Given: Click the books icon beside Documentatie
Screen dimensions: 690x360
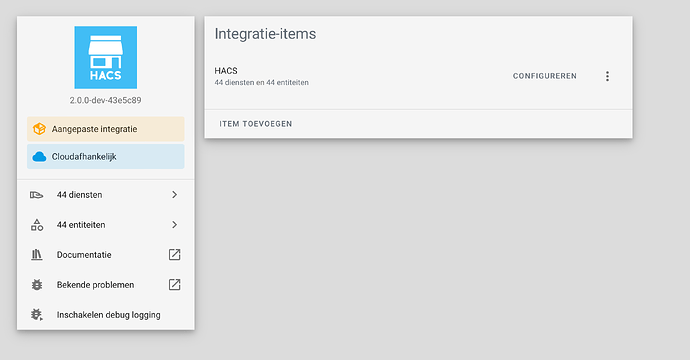Looking at the screenshot, I should (37, 255).
